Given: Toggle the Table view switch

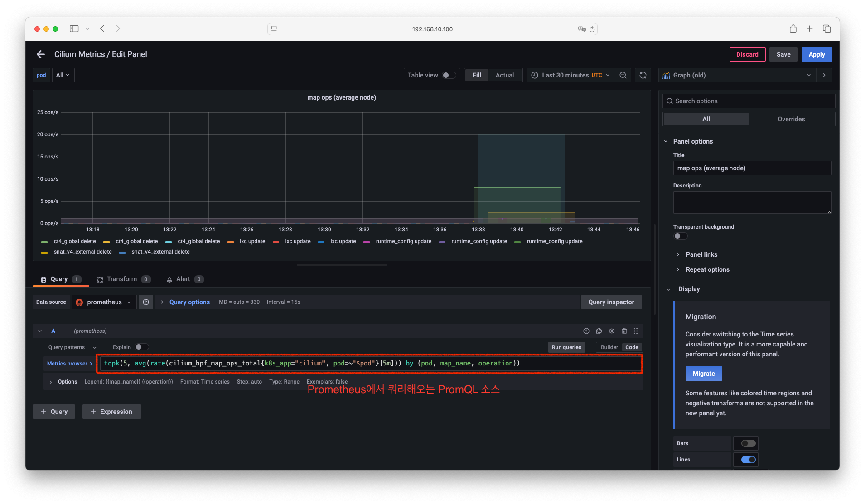Looking at the screenshot, I should pos(449,75).
